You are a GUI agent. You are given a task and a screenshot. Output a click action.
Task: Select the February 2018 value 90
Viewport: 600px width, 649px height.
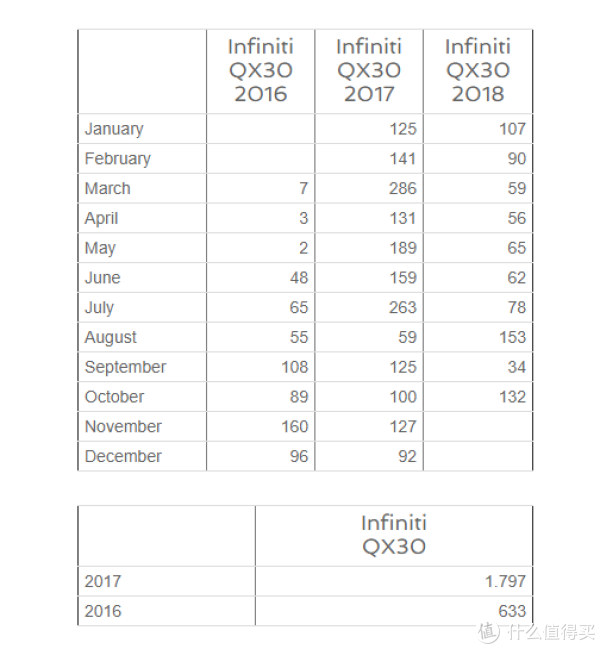[517, 159]
